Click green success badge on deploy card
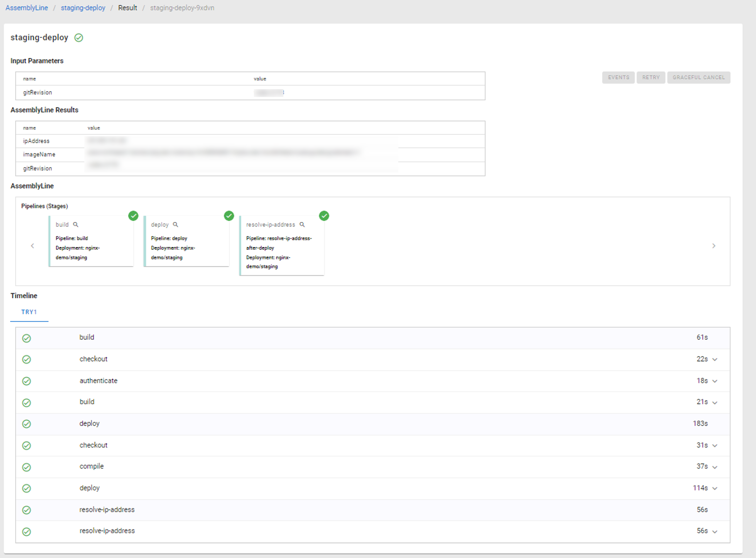Viewport: 756px width, 558px height. [229, 216]
